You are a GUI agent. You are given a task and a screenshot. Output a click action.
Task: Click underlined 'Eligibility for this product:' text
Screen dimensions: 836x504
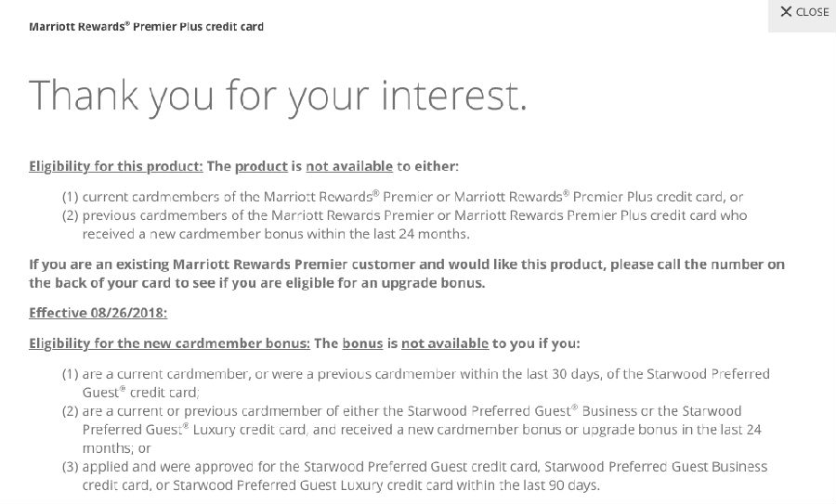point(116,166)
